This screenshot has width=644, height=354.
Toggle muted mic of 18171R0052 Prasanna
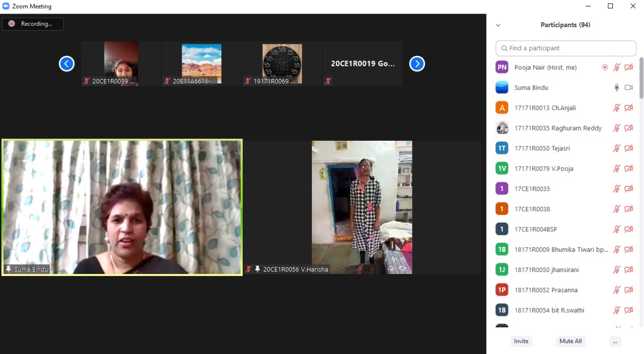tap(616, 290)
